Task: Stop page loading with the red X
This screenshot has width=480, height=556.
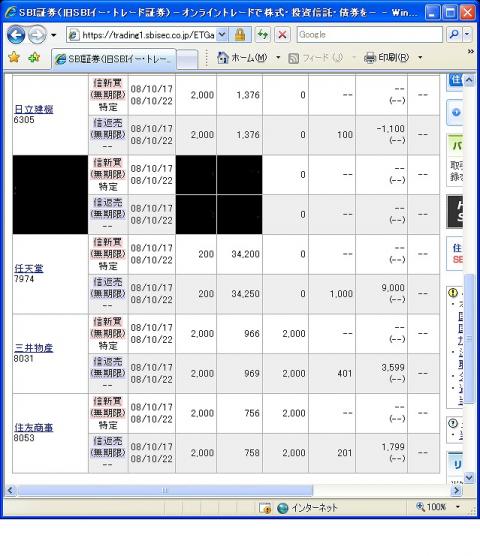Action: tap(282, 35)
